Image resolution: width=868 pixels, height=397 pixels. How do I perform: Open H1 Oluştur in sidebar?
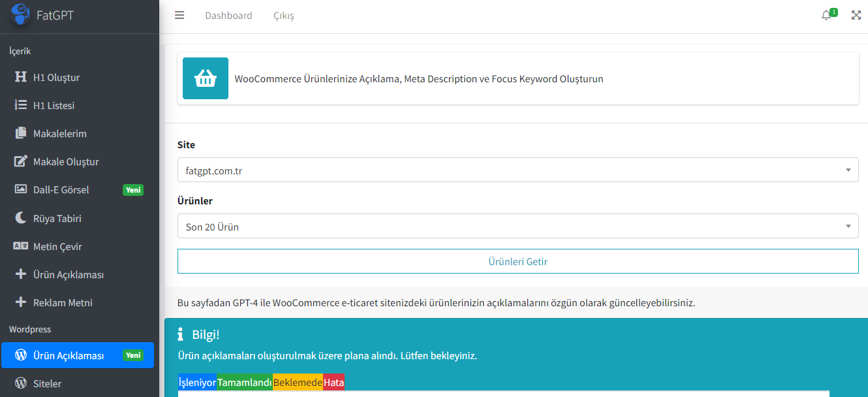pos(78,78)
